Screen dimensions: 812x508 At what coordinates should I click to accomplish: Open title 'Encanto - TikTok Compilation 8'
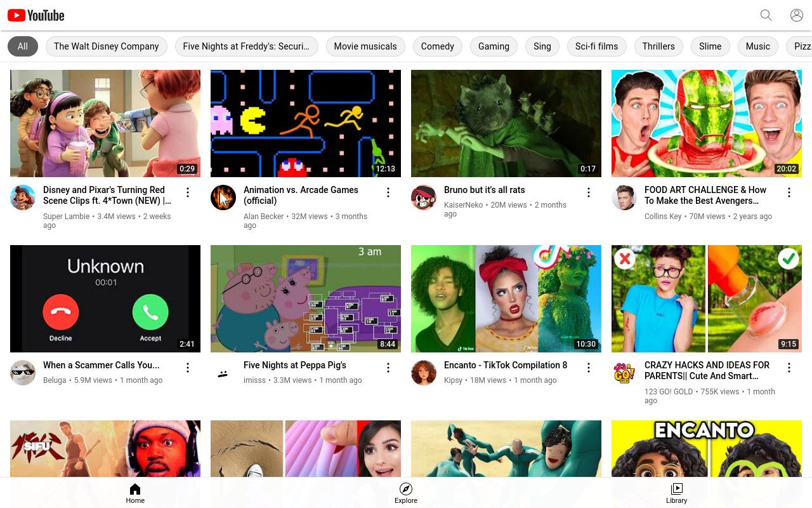(506, 365)
